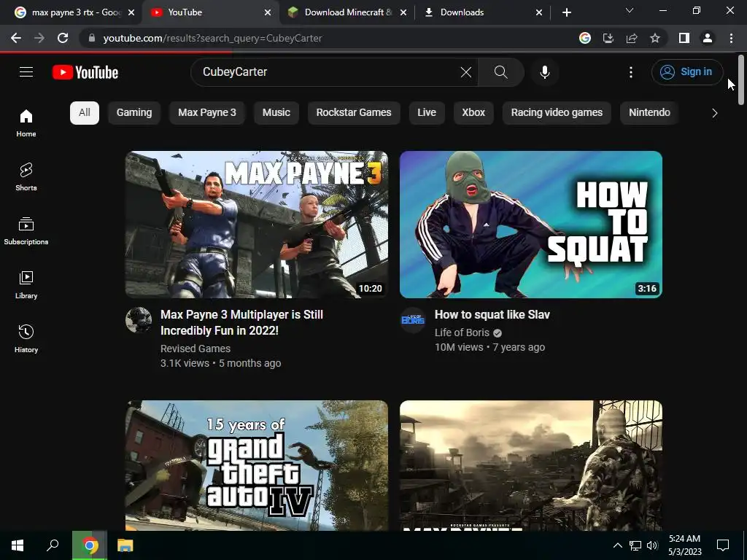Select the Racing video games chip
Viewport: 747px width, 560px height.
click(x=557, y=113)
